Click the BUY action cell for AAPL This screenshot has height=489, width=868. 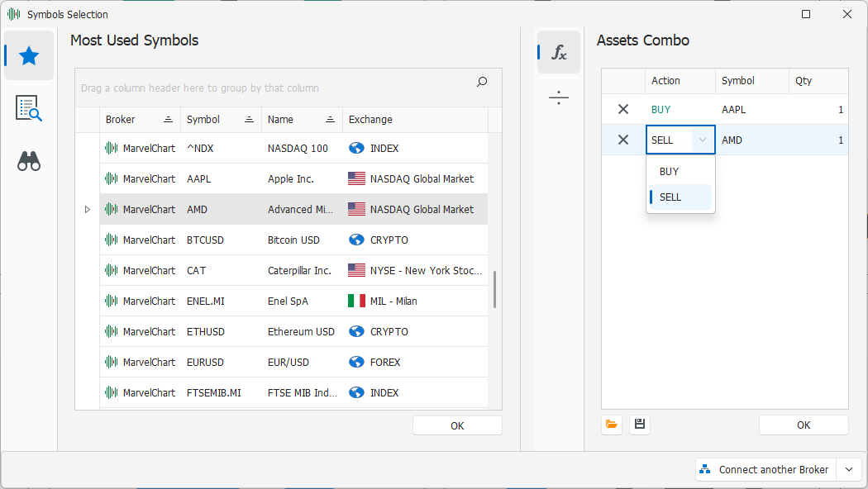point(680,110)
